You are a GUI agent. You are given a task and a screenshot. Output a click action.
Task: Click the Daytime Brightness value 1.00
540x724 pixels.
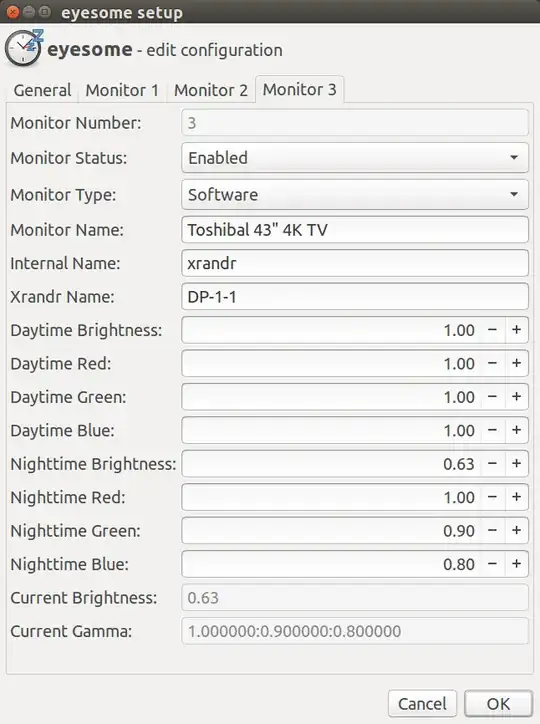(459, 331)
